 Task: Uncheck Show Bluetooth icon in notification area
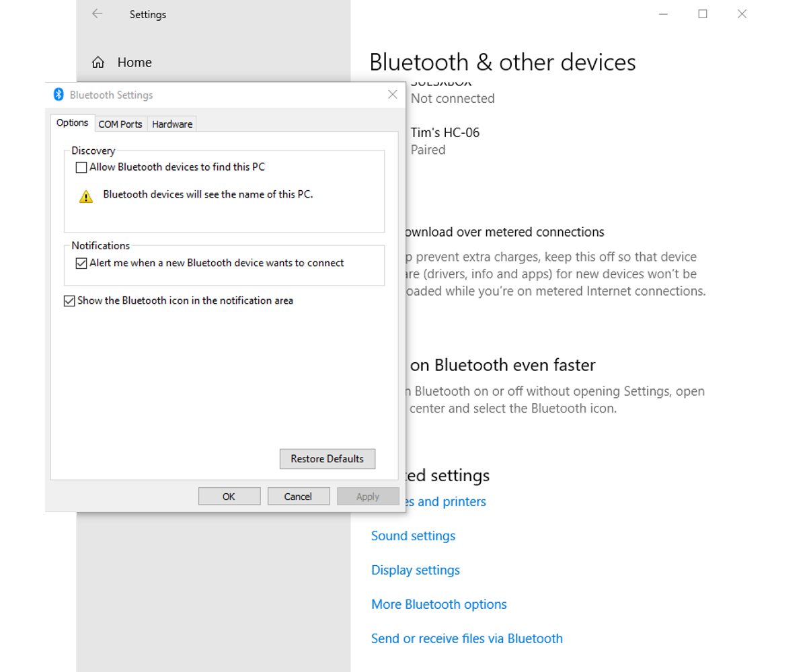tap(69, 300)
